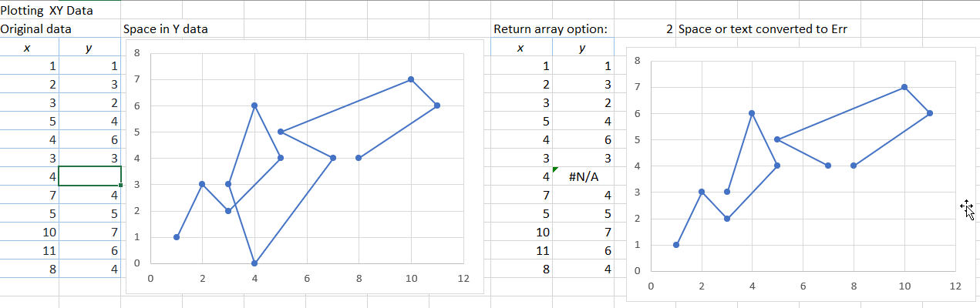The width and height of the screenshot is (980, 308).
Task: Click the 'Original data' label cell
Action: pos(36,29)
